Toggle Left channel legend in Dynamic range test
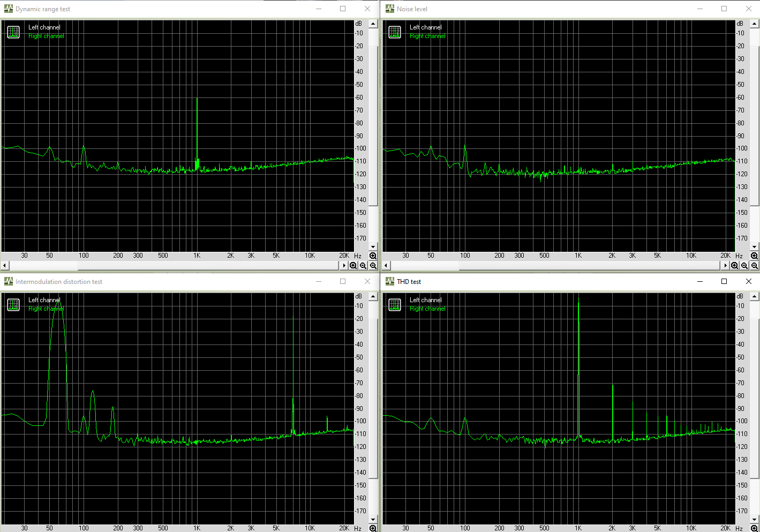 (44, 27)
